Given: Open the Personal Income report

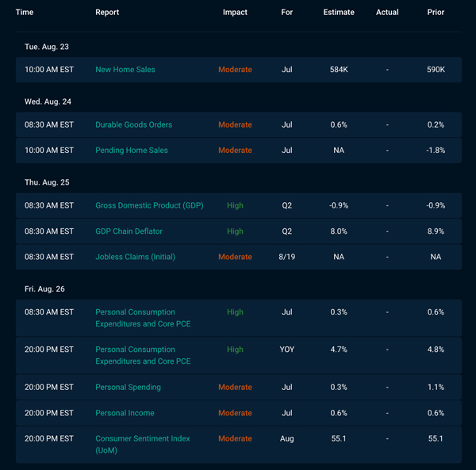Looking at the screenshot, I should pos(125,413).
